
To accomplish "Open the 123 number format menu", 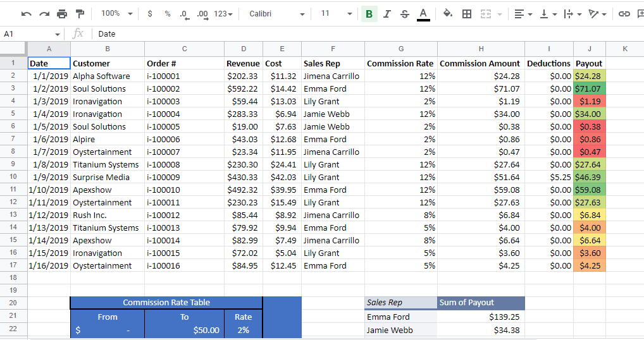I will point(223,14).
